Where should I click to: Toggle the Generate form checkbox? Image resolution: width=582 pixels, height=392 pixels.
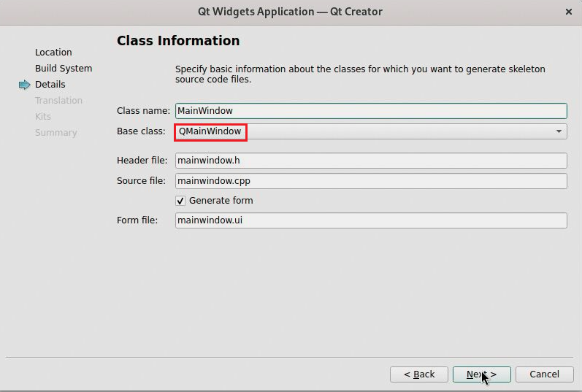point(180,200)
